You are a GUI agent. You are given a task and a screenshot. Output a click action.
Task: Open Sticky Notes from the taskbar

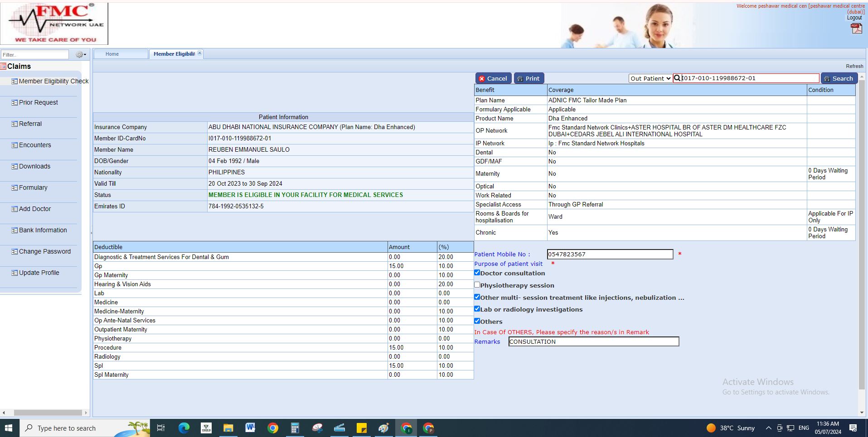(x=361, y=428)
